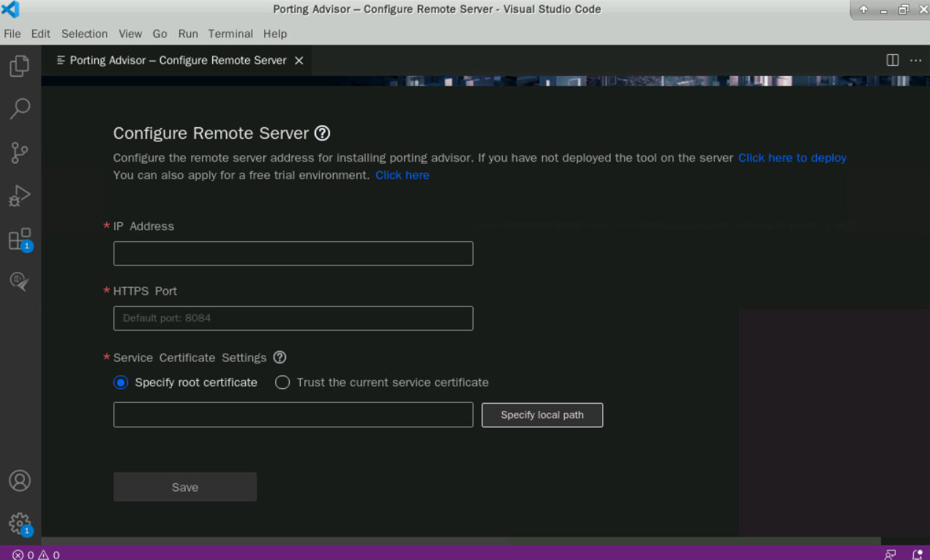
Task: Open the notifications bell in status bar
Action: [917, 555]
